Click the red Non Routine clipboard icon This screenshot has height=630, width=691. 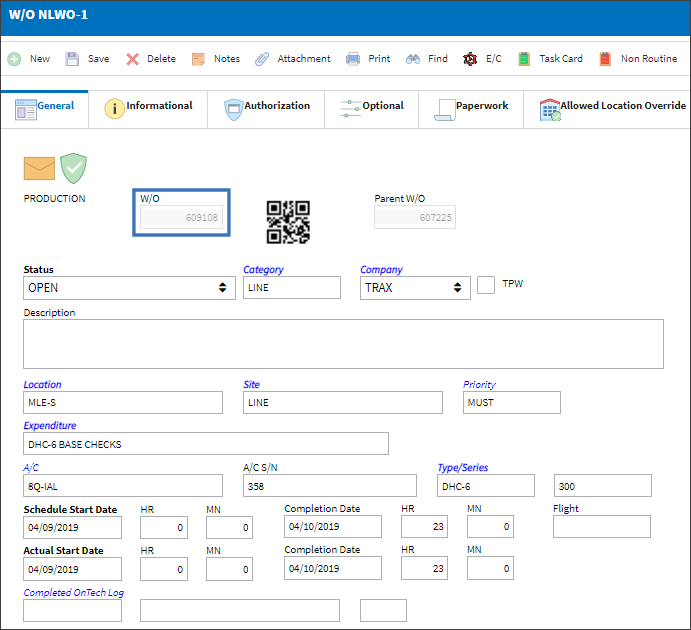(x=606, y=59)
